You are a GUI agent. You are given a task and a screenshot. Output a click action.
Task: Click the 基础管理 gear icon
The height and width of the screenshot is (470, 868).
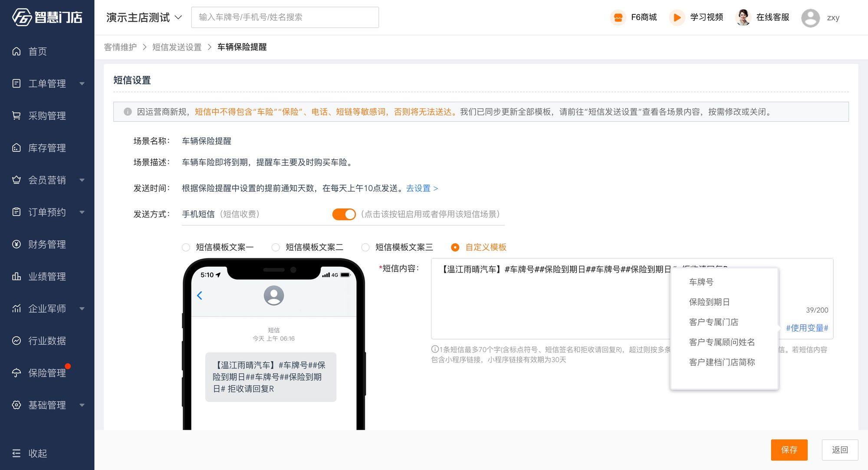(x=16, y=405)
